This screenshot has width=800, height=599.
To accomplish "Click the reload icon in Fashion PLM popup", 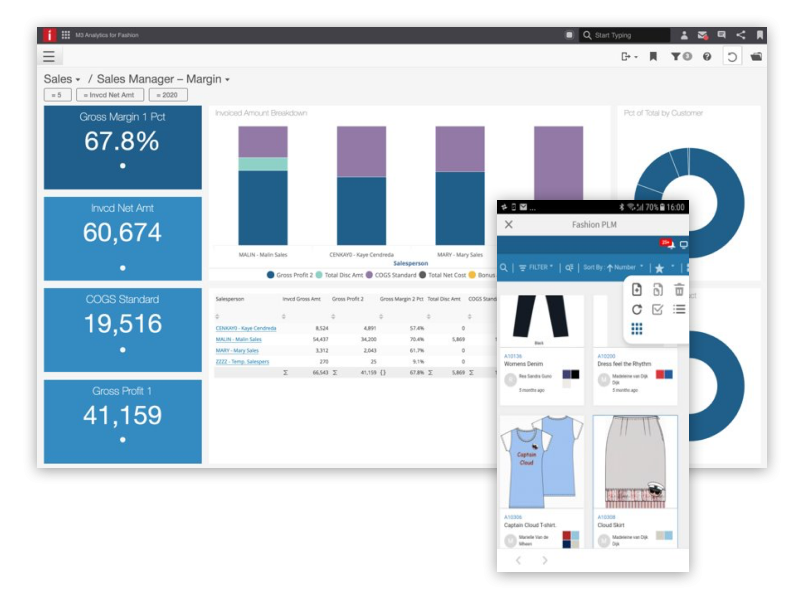I will (x=637, y=309).
